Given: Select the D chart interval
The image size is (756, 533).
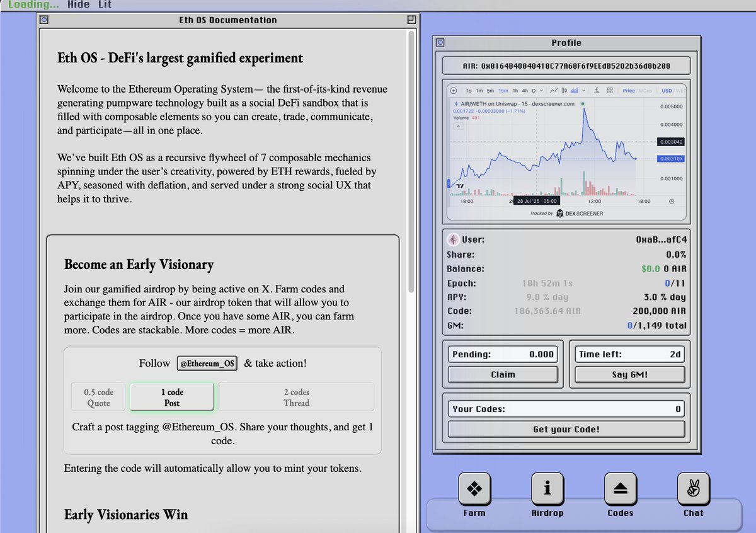Looking at the screenshot, I should 534,91.
